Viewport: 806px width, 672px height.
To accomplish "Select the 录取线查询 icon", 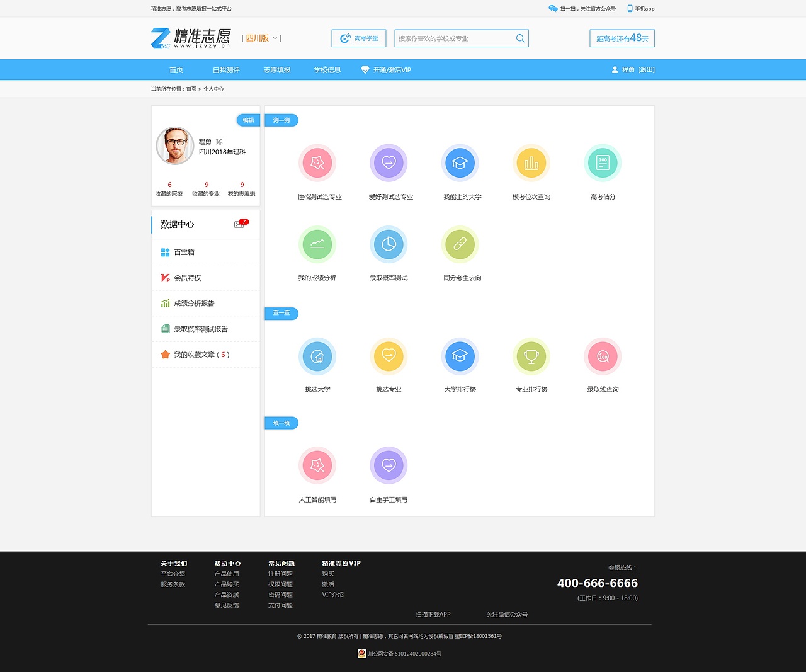I will 603,355.
